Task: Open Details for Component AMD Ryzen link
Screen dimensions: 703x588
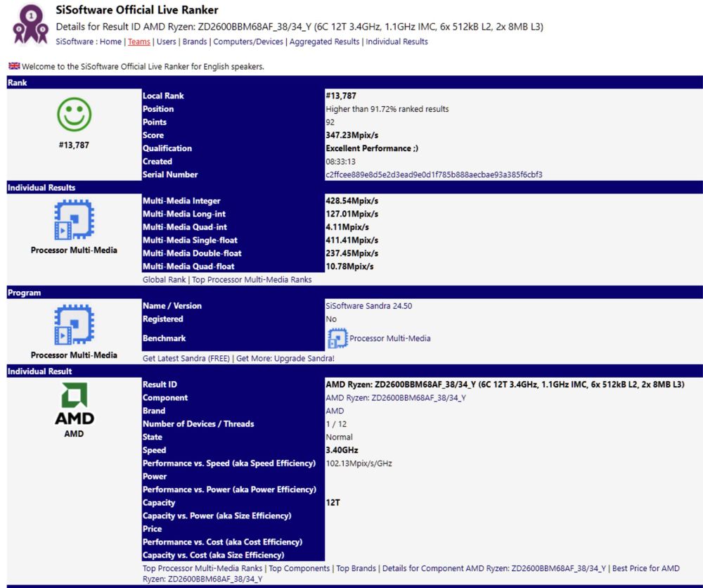Action: 494,568
